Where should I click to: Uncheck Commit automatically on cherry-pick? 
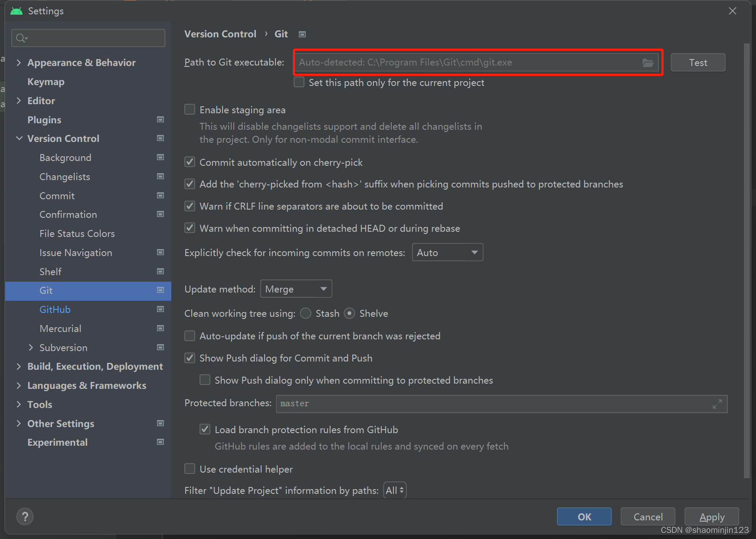tap(190, 162)
